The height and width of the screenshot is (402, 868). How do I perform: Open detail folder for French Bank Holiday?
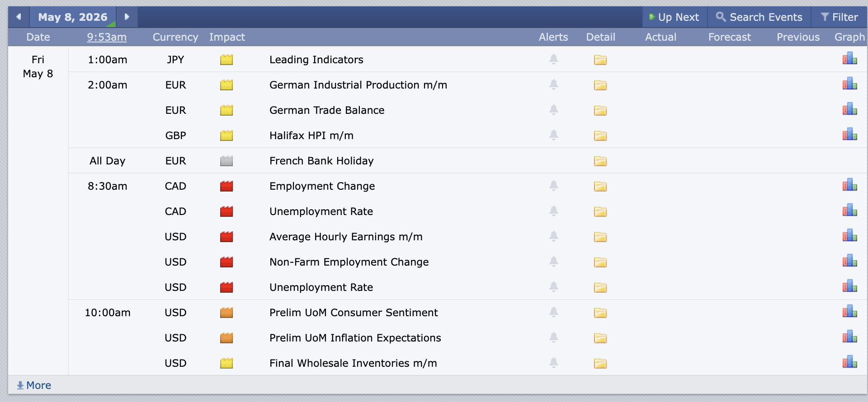(600, 161)
